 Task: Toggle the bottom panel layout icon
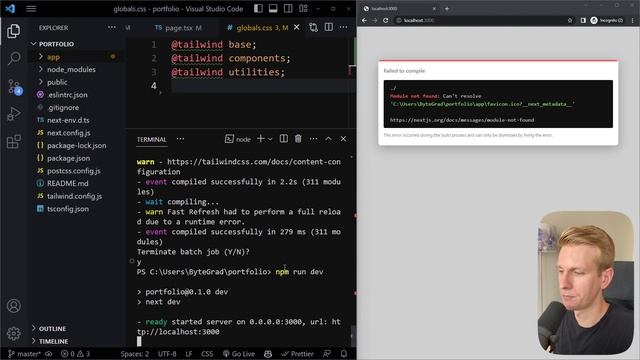(273, 9)
